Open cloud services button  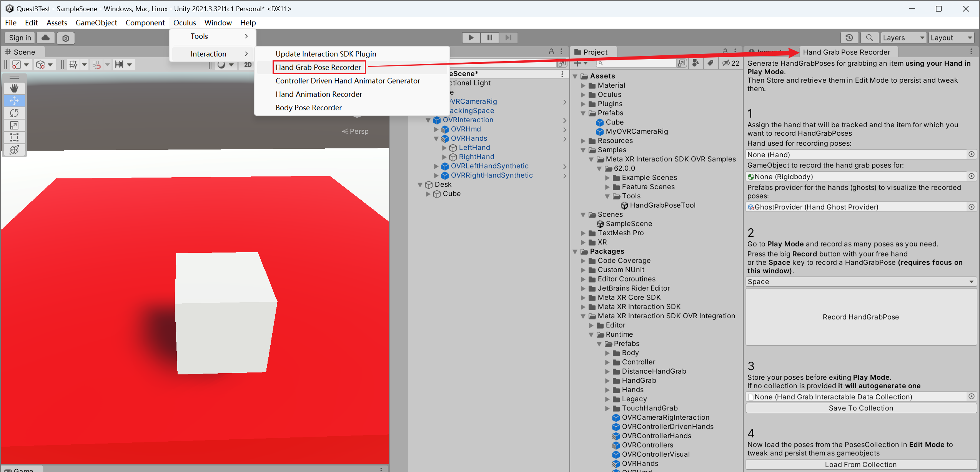(x=45, y=38)
